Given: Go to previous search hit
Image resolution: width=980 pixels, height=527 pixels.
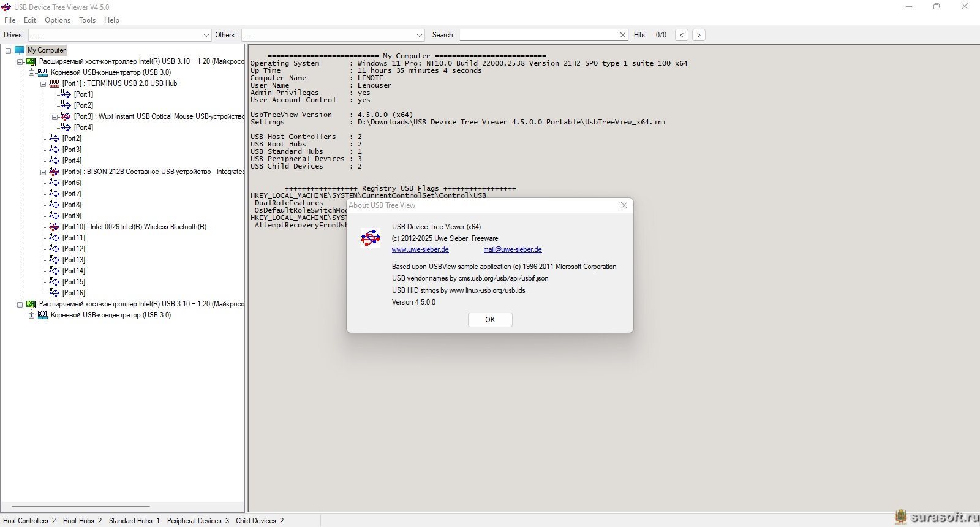Looking at the screenshot, I should pos(682,35).
